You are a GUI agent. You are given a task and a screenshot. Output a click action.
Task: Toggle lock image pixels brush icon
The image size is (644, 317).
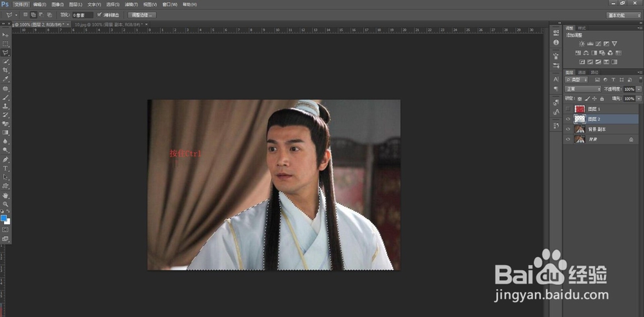pos(587,99)
